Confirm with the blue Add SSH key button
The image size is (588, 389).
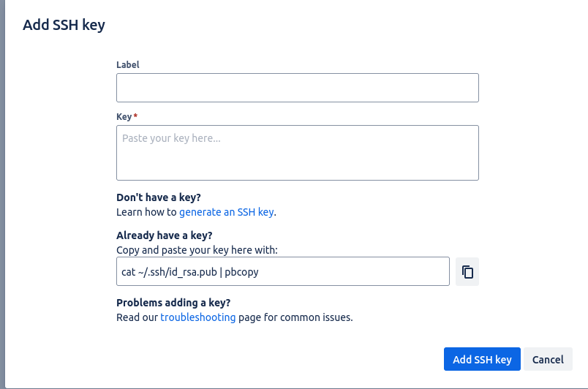coord(482,359)
